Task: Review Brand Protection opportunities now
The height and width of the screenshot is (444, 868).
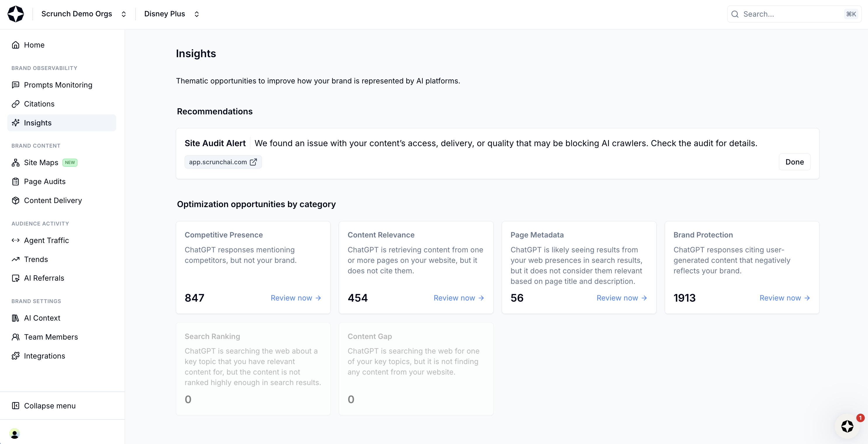Action: click(x=784, y=298)
